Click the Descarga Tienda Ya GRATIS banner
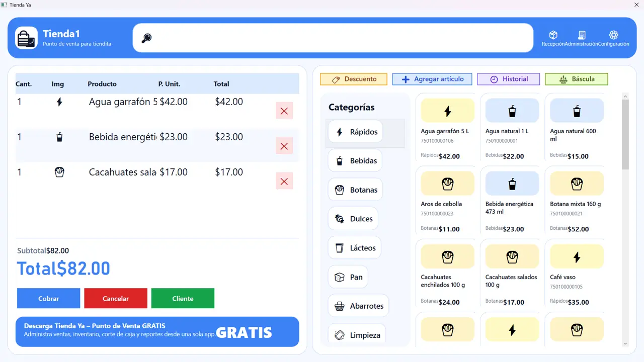Viewport: 644px width, 362px height. (x=157, y=332)
